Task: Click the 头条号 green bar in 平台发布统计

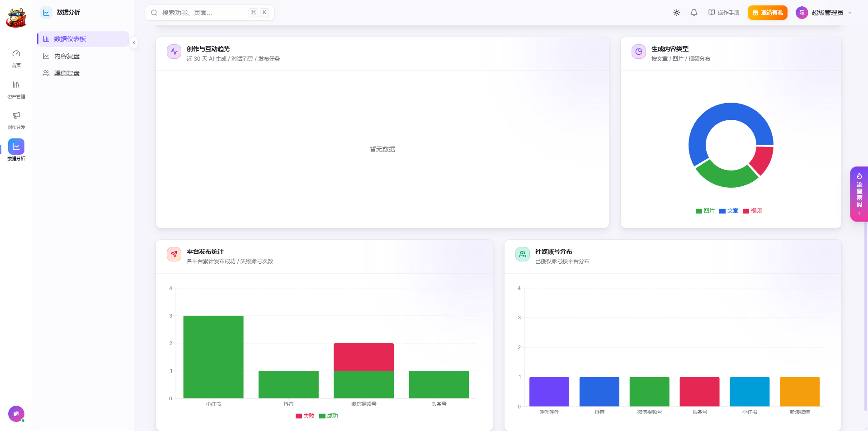Action: (439, 384)
